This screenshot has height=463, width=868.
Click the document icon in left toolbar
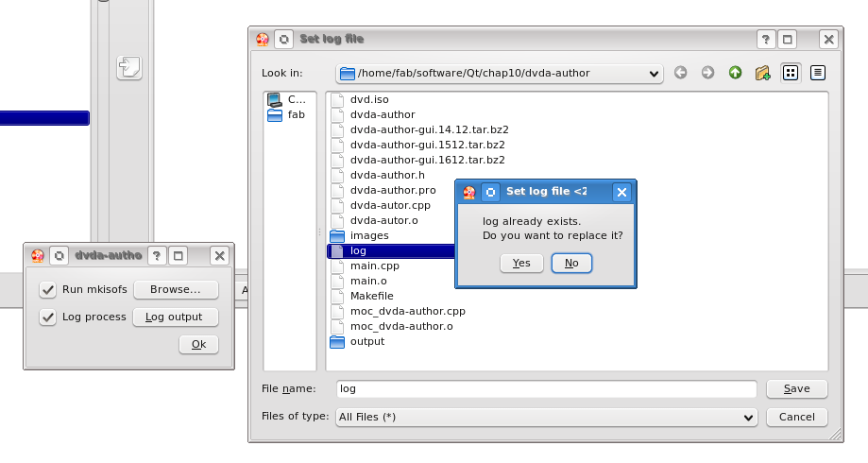click(x=128, y=67)
